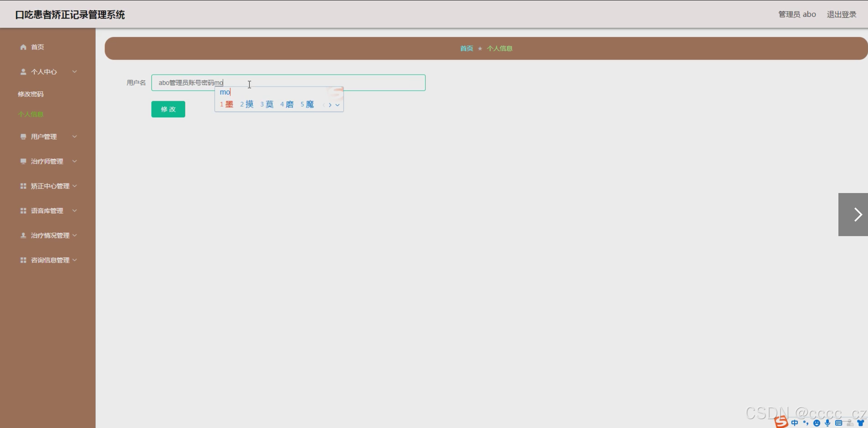Expand the IME candidate list down arrow
This screenshot has width=868, height=428.
pos(337,105)
